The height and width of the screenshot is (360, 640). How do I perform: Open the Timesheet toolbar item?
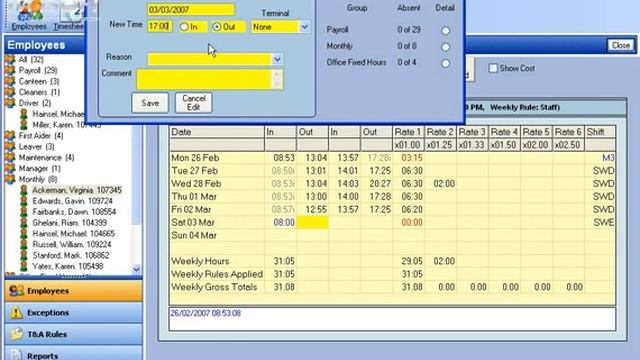tap(69, 16)
